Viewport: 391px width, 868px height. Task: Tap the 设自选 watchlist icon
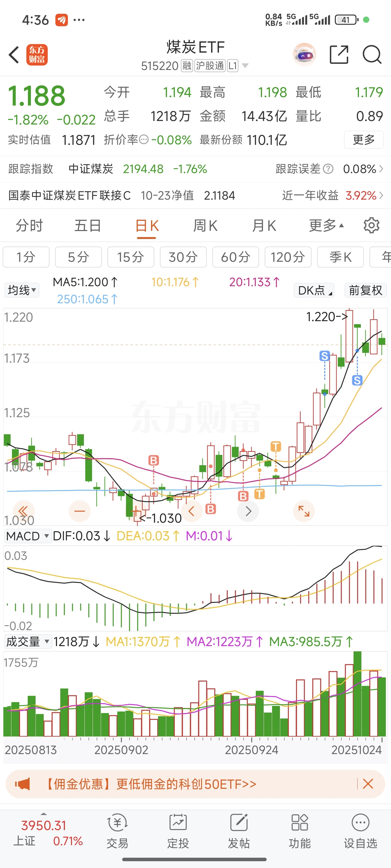point(360,831)
